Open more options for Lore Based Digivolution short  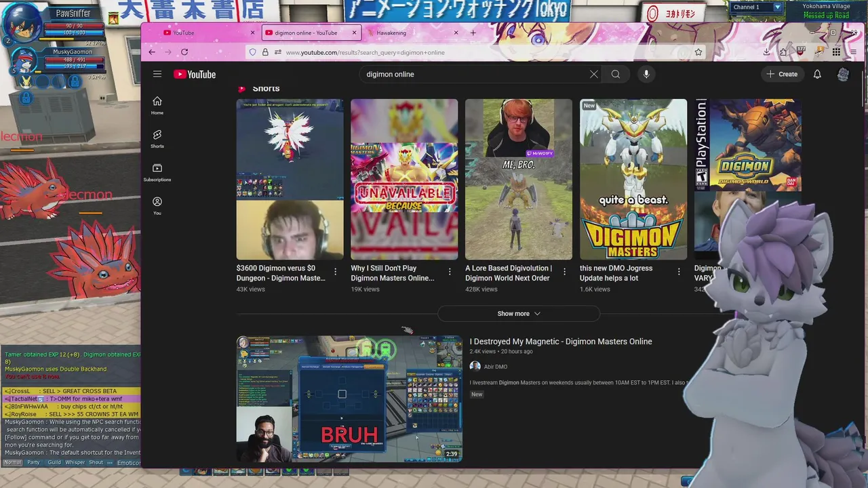point(564,272)
